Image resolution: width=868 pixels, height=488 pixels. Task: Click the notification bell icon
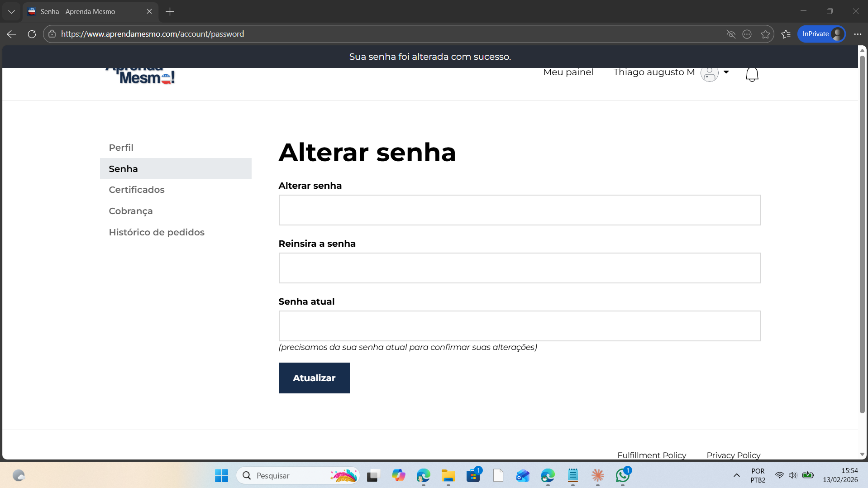point(752,74)
